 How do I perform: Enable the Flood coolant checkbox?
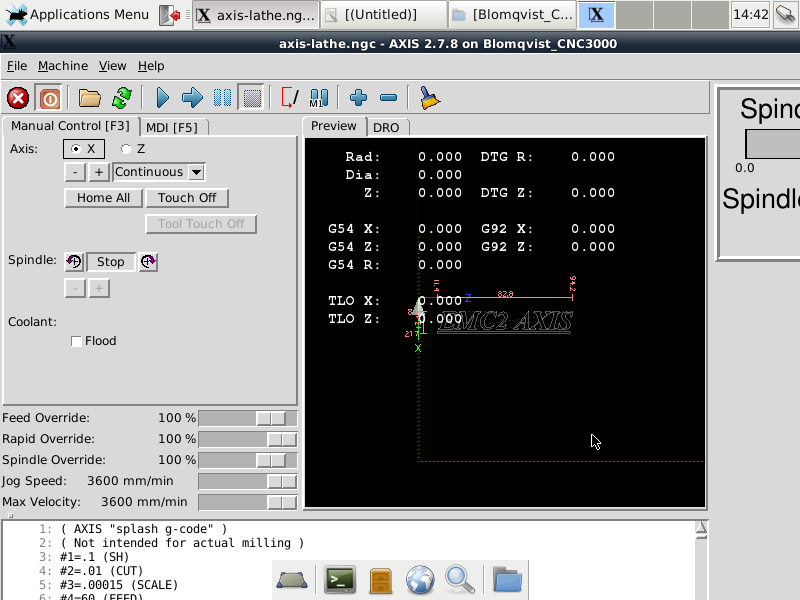(x=94, y=341)
